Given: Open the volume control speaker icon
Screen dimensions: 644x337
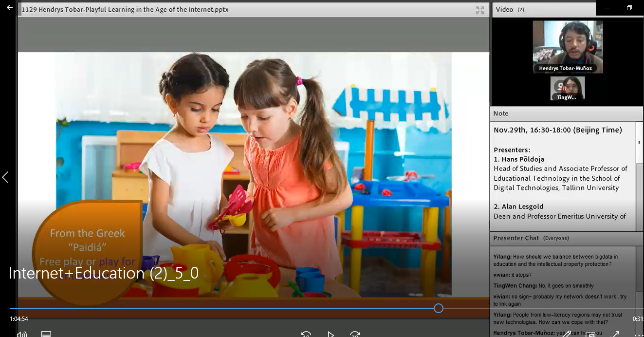Looking at the screenshot, I should coord(21,334).
